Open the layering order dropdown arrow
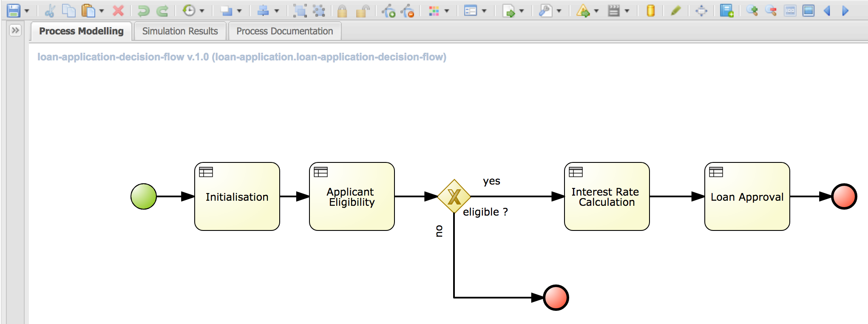This screenshot has width=868, height=324. coord(239,11)
